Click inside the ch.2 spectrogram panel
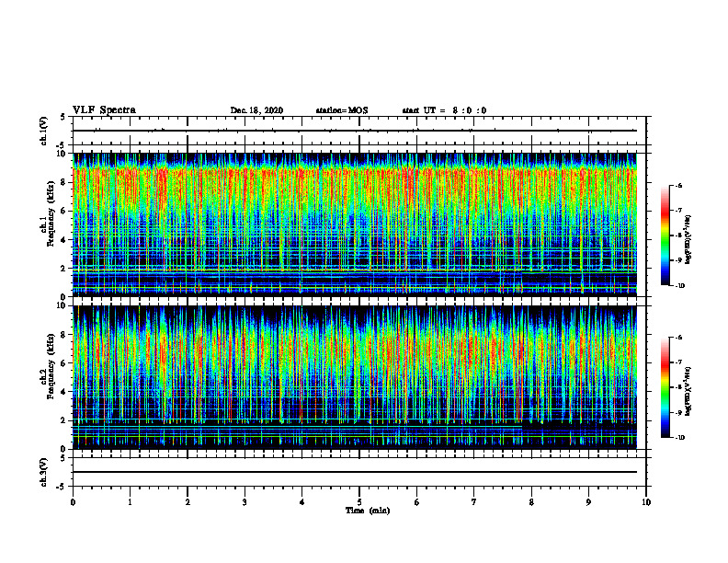This screenshot has width=728, height=563. tap(355, 377)
